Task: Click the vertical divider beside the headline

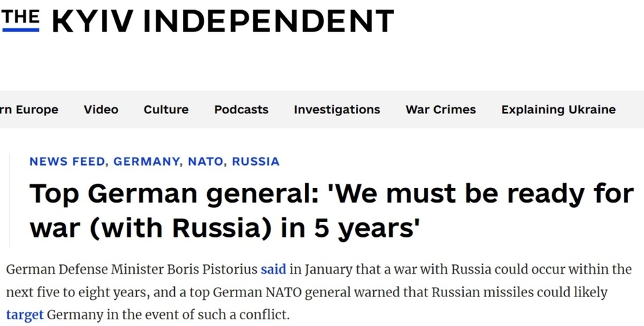Action: [10, 200]
